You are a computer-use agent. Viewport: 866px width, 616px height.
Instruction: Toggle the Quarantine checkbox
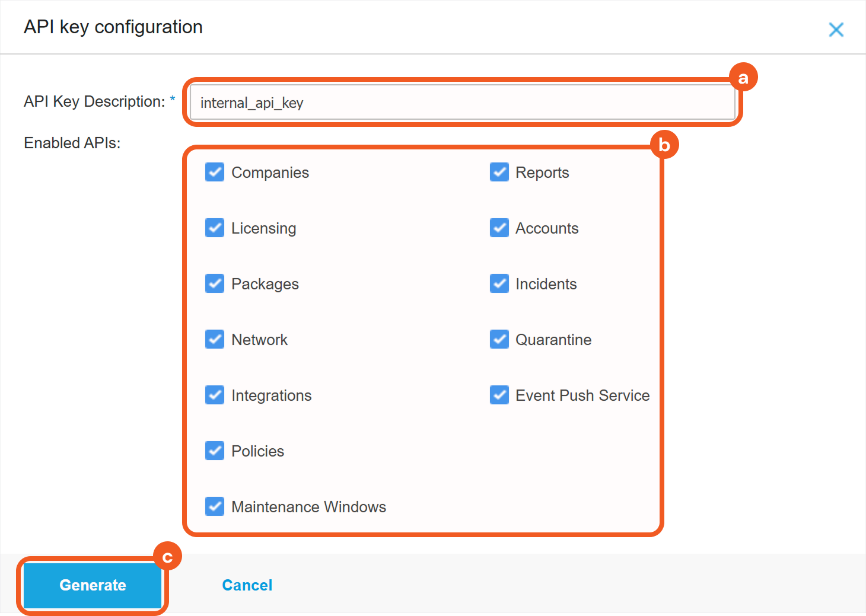[499, 340]
